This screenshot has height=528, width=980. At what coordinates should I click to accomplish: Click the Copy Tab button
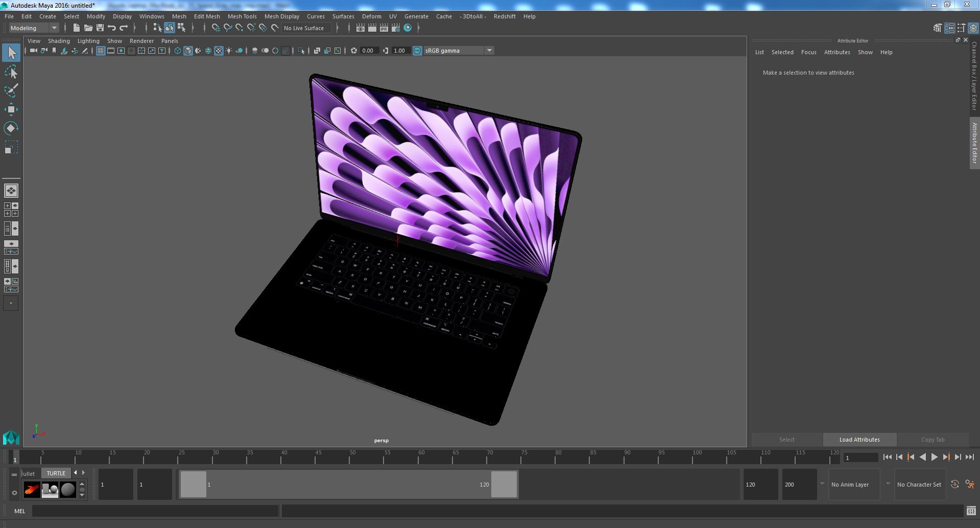(x=933, y=440)
